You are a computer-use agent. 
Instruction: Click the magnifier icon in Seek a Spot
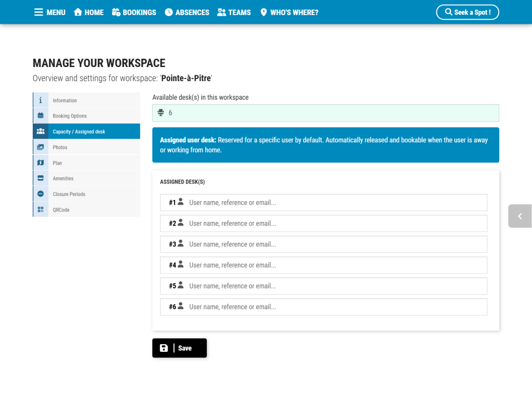pyautogui.click(x=448, y=12)
